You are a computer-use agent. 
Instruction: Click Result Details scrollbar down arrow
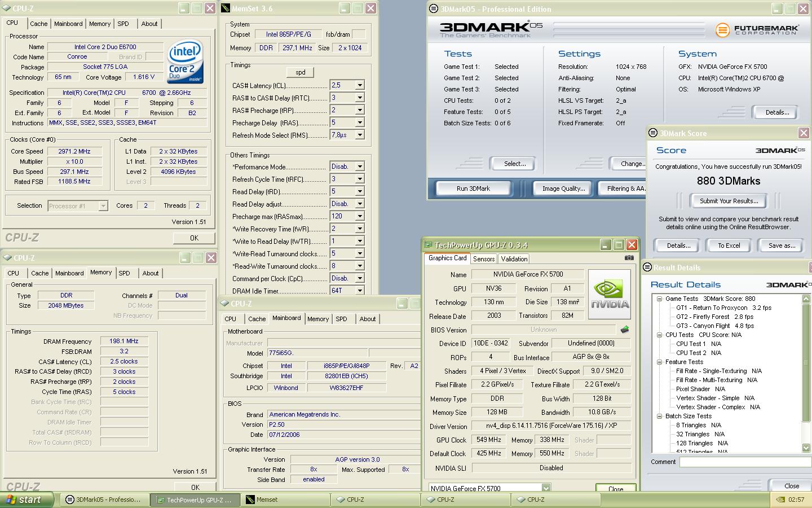coord(806,448)
